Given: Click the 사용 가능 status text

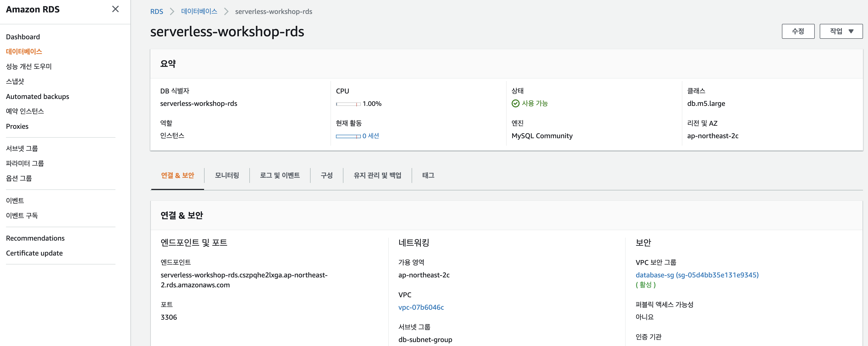Looking at the screenshot, I should coord(535,103).
